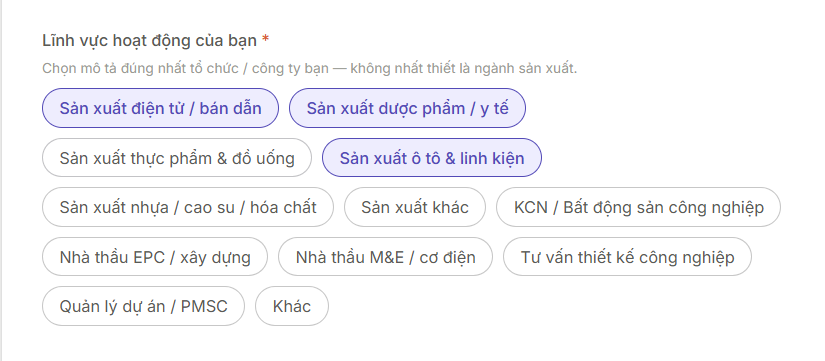Screen dimensions: 825x361
Task: Deselect the 'Sản xuất điện tử / bán dẫn' chip
Action: click(160, 108)
